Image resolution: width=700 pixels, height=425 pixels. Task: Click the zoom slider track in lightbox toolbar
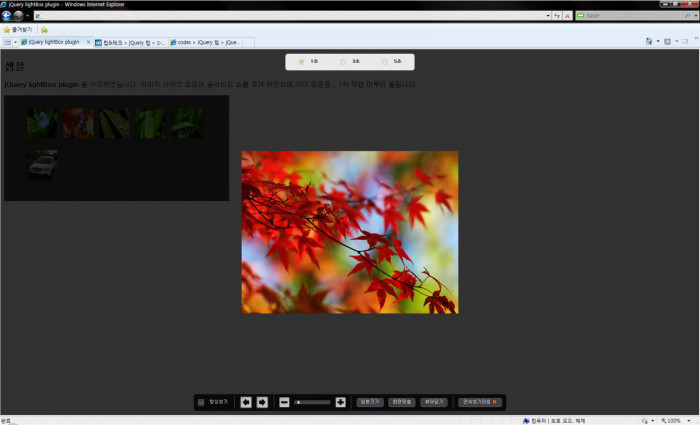click(313, 402)
